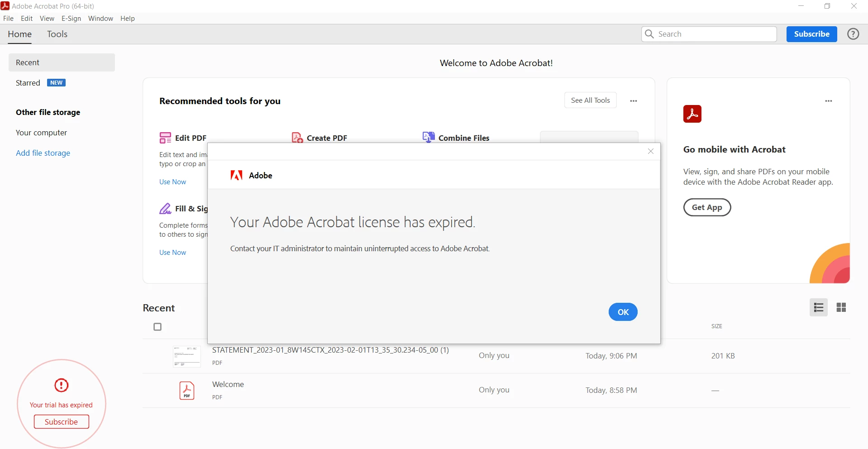Select Your computer storage

tap(41, 133)
